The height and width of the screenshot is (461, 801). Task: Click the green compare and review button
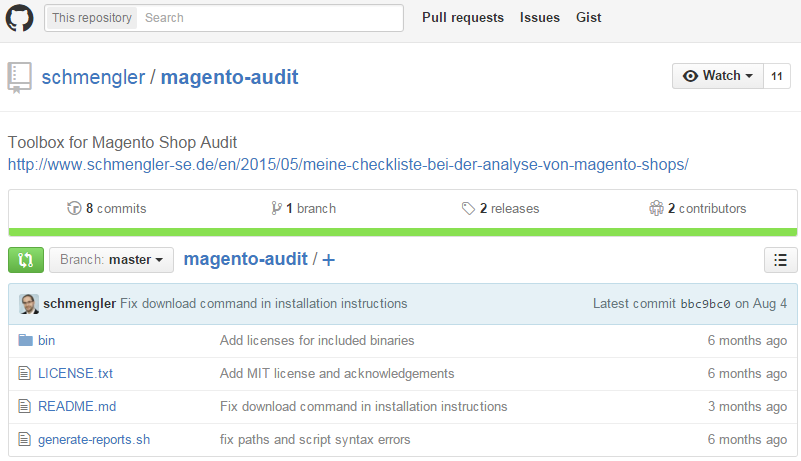click(x=26, y=260)
